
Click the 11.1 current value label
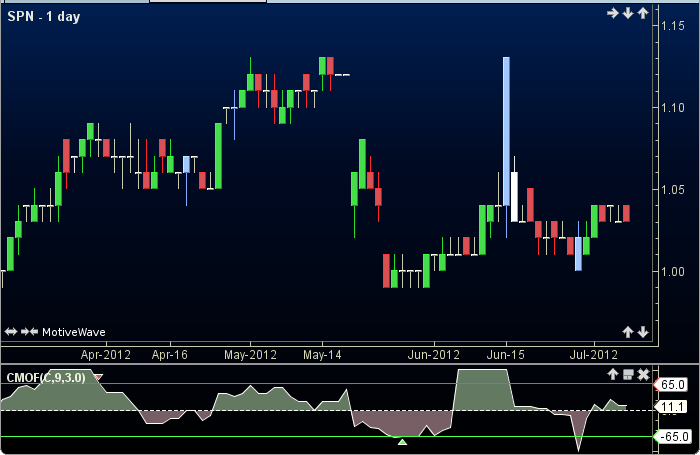671,407
